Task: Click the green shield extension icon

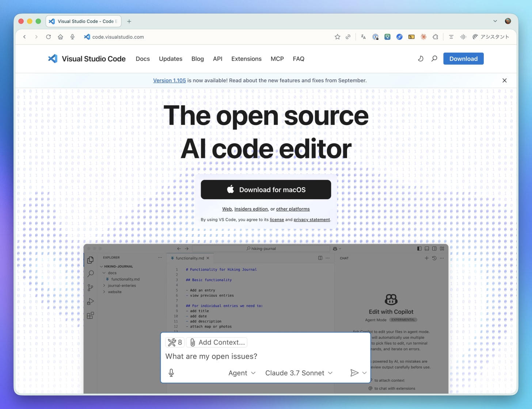Action: (387, 37)
